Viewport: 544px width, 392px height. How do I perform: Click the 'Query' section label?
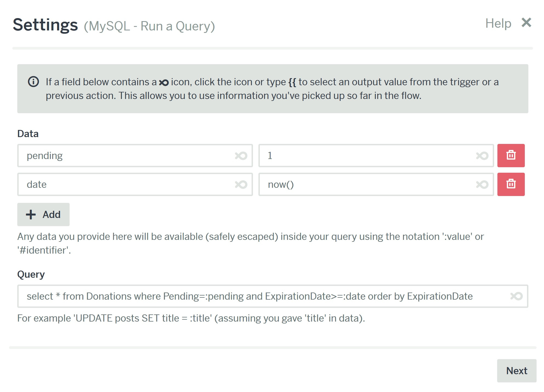tap(31, 274)
